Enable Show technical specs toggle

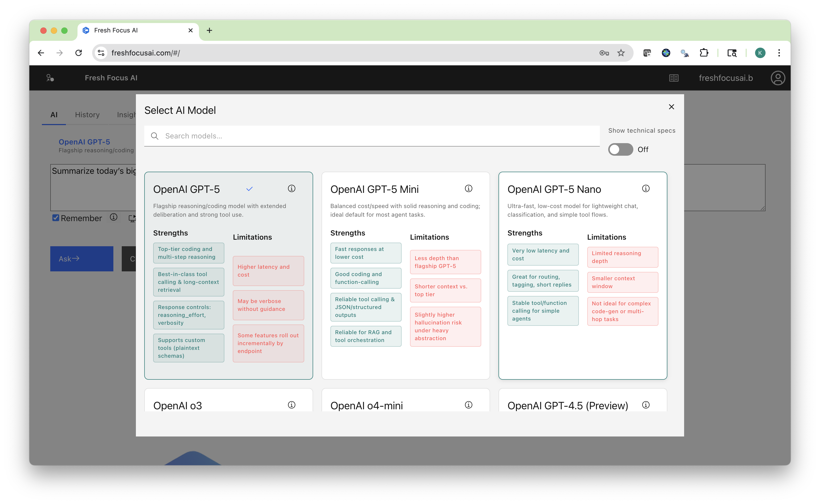click(x=620, y=149)
